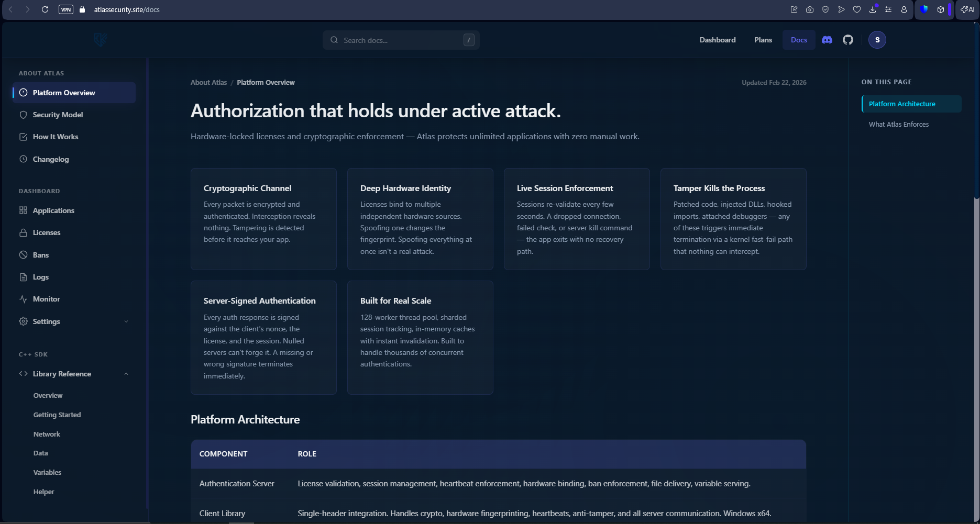
Task: Open the Logs document item
Action: [x=74, y=277]
